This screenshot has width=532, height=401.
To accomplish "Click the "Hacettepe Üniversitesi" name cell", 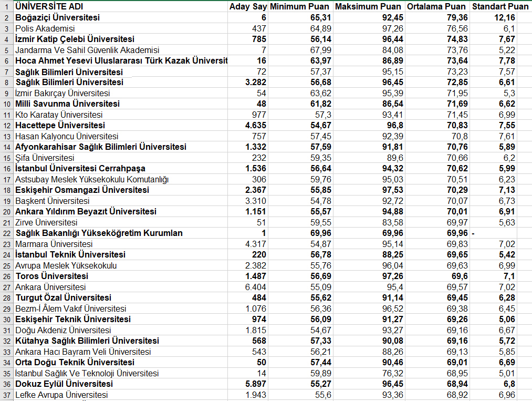I will [121, 125].
